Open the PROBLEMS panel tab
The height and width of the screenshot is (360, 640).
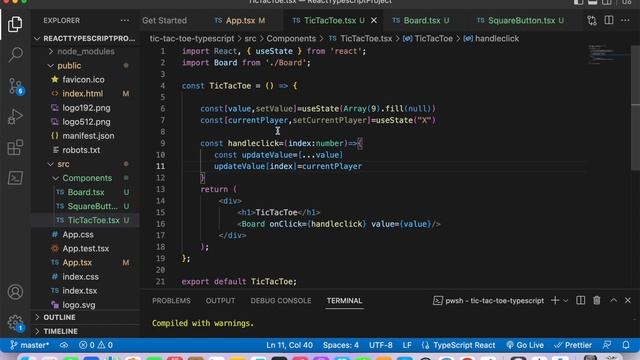click(171, 301)
